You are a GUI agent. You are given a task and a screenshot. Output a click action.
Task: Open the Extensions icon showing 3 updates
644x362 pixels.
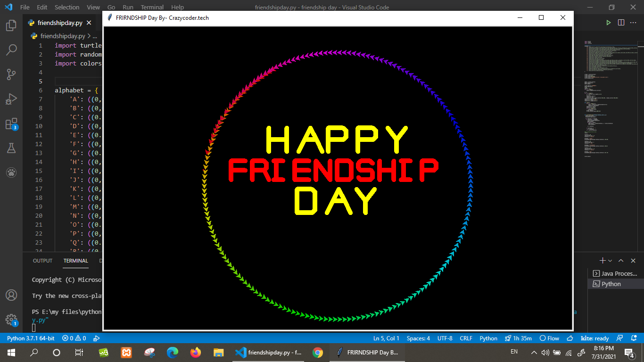(x=11, y=123)
